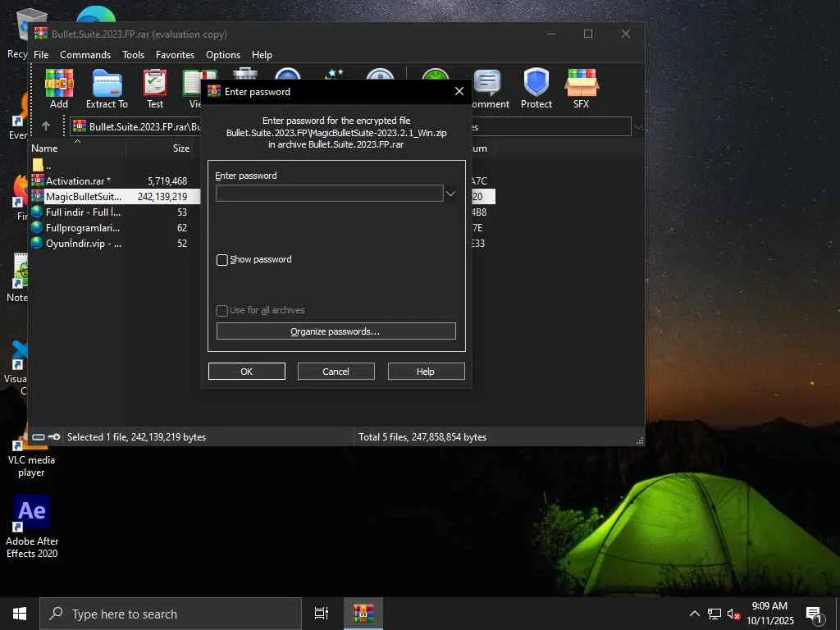Open Task View on the taskbar
This screenshot has width=840, height=630.
point(322,614)
